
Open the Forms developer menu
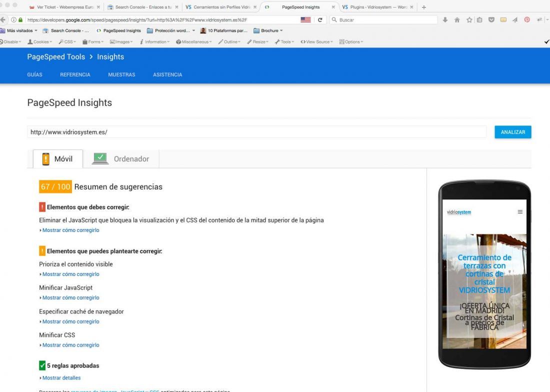[x=93, y=41]
